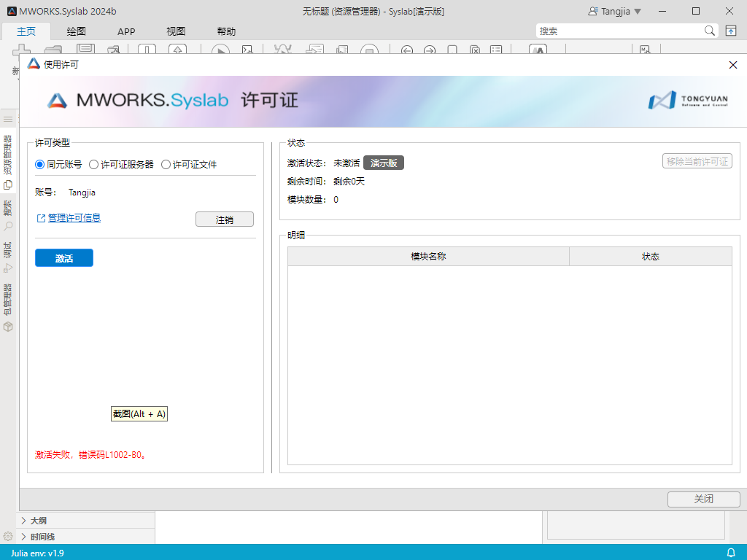
Task: Select the 许可证服务器 license type
Action: [122, 164]
